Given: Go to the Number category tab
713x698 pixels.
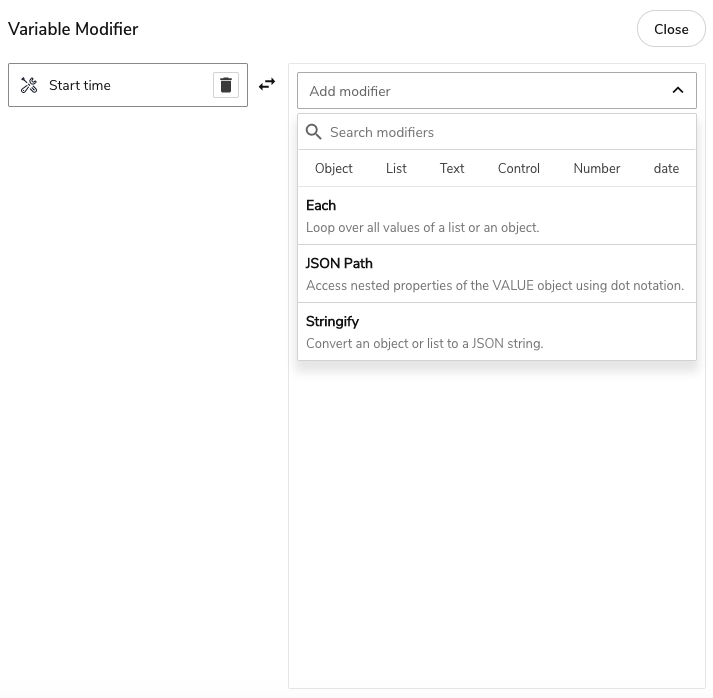Looking at the screenshot, I should tap(597, 169).
